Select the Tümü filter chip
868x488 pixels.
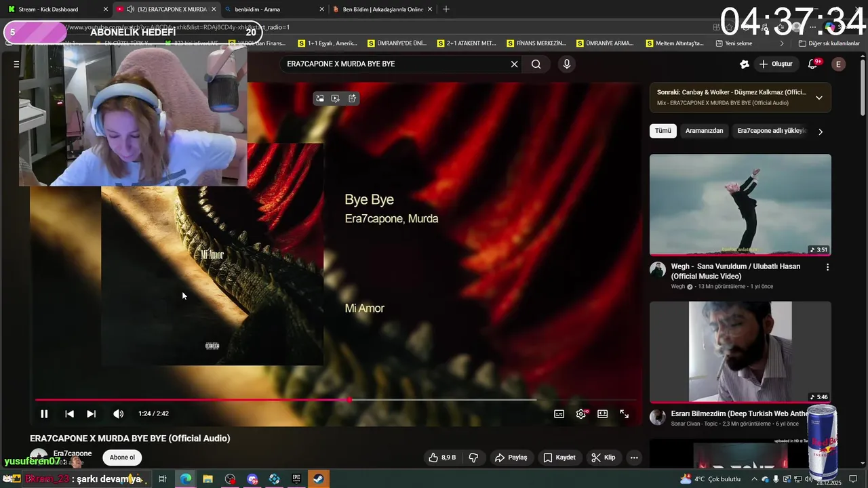(x=663, y=131)
